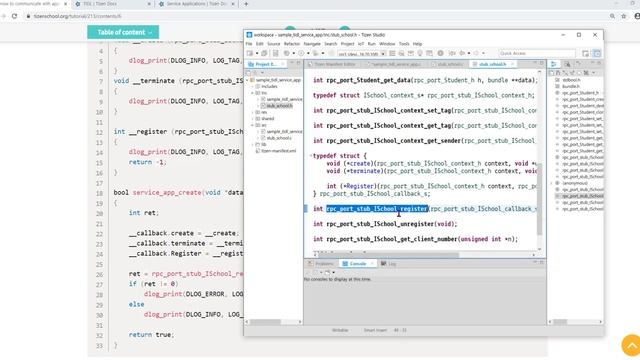
Task: Bookmark the page with the star icon
Action: point(624,16)
